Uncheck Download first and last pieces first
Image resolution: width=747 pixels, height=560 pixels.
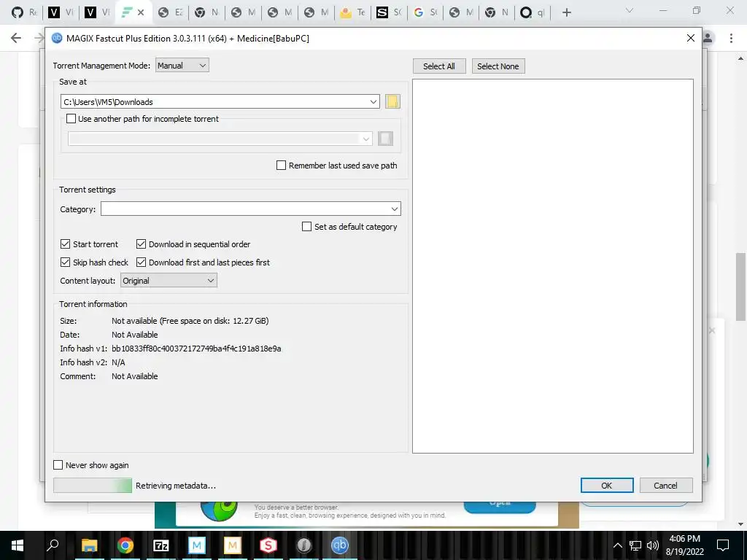(141, 262)
